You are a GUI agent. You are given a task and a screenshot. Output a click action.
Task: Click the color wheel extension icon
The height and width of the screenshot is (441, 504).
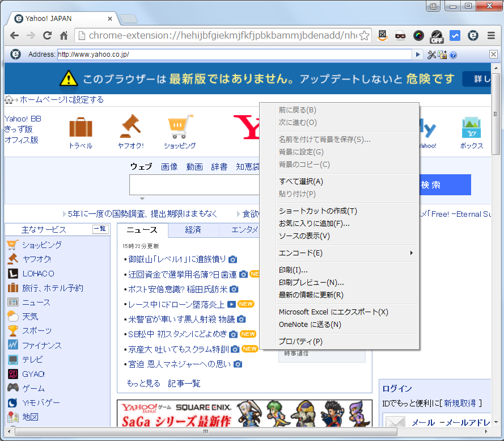(x=418, y=35)
